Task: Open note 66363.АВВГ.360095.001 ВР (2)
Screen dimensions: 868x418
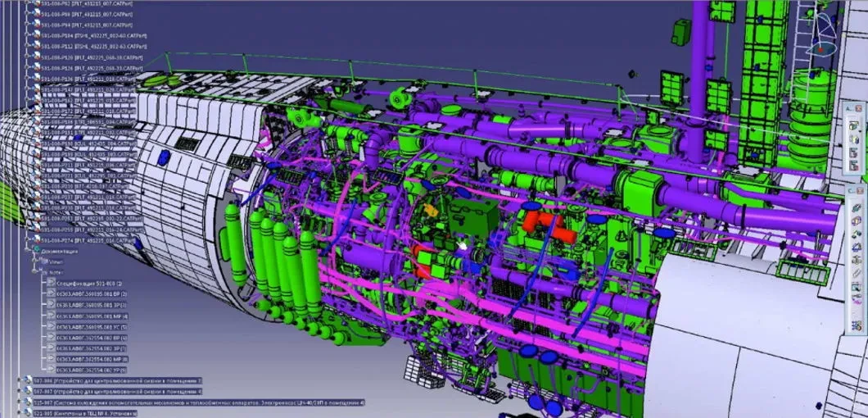Action: click(90, 292)
